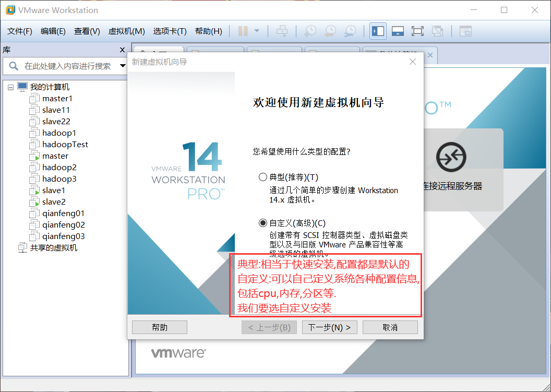Select 典型(推荐) configuration radio button
This screenshot has width=551, height=392.
coord(263,177)
